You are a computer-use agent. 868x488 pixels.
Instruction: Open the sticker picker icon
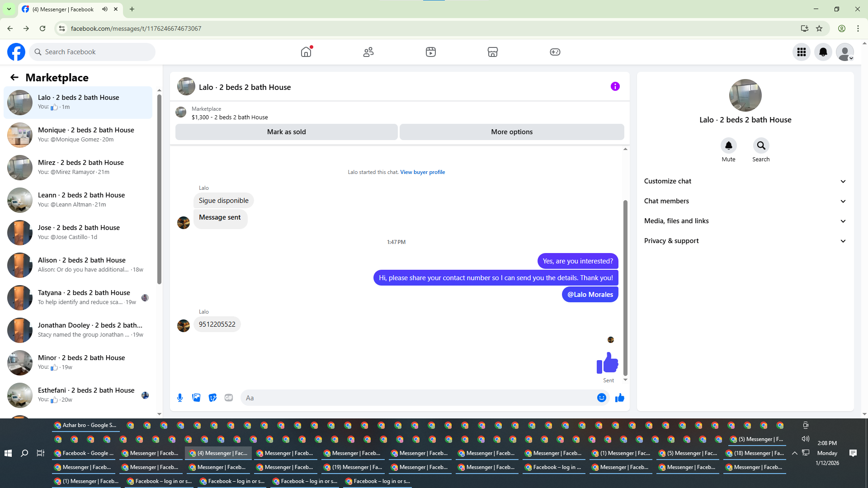(x=212, y=398)
